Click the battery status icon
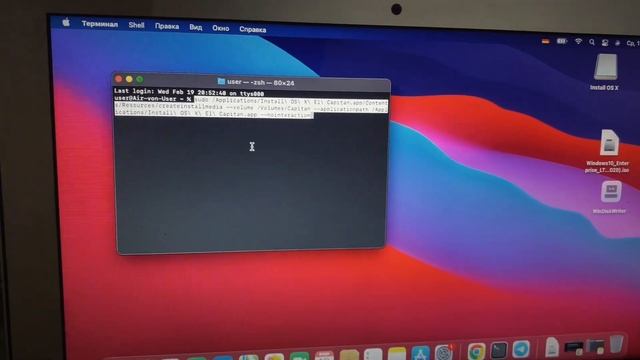Viewport: 640px width, 360px height. (x=562, y=41)
